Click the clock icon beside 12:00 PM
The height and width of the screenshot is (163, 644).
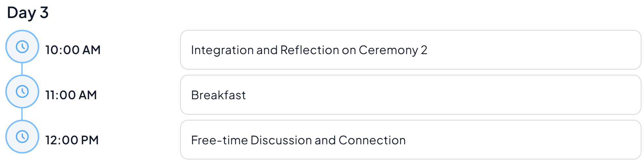click(22, 137)
